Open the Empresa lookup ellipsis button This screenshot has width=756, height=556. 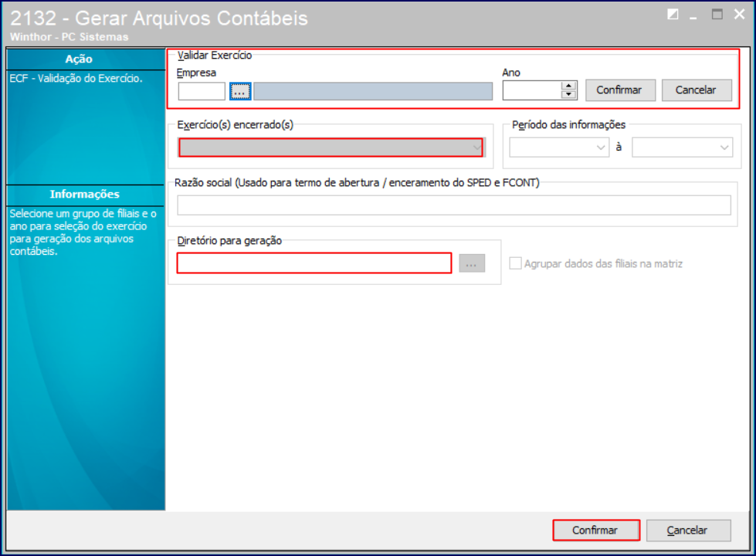point(240,91)
